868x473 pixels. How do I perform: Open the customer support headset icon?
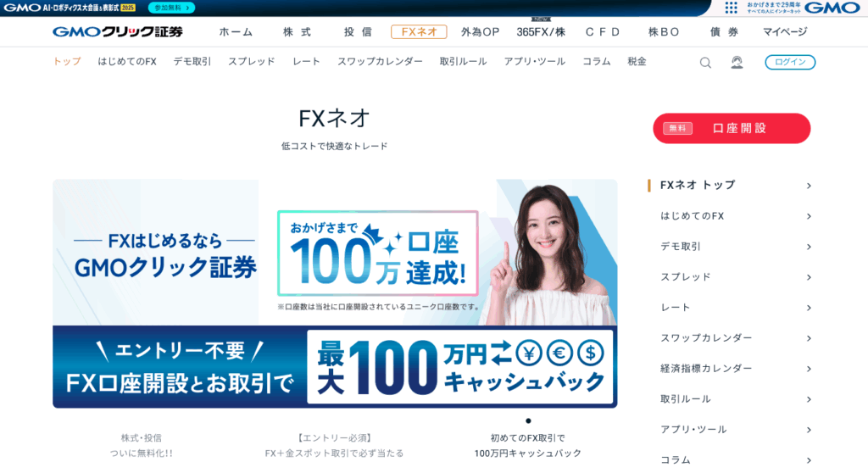pos(737,62)
